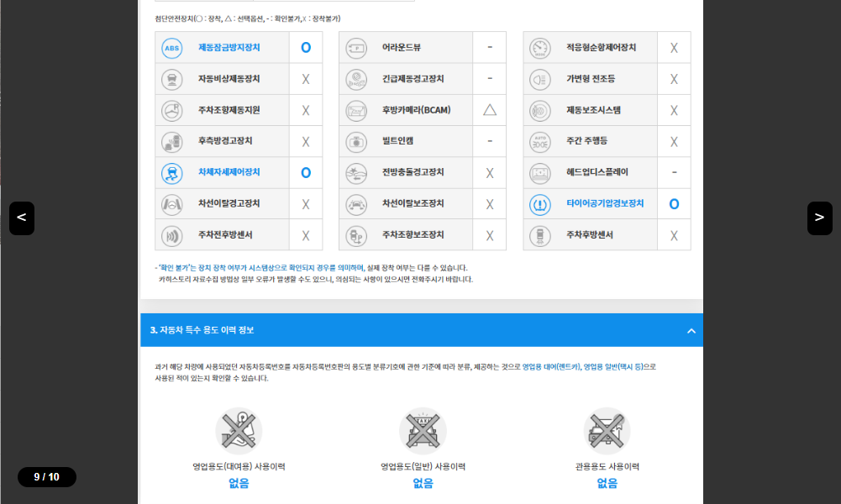Click the X mark for 적응형순항제어장치
The image size is (841, 504).
click(x=674, y=48)
